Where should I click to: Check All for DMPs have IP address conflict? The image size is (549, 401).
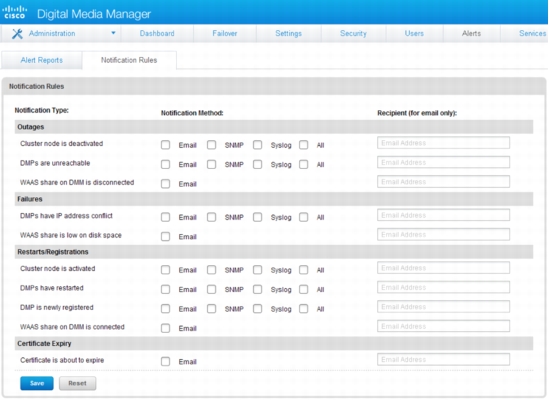(304, 217)
